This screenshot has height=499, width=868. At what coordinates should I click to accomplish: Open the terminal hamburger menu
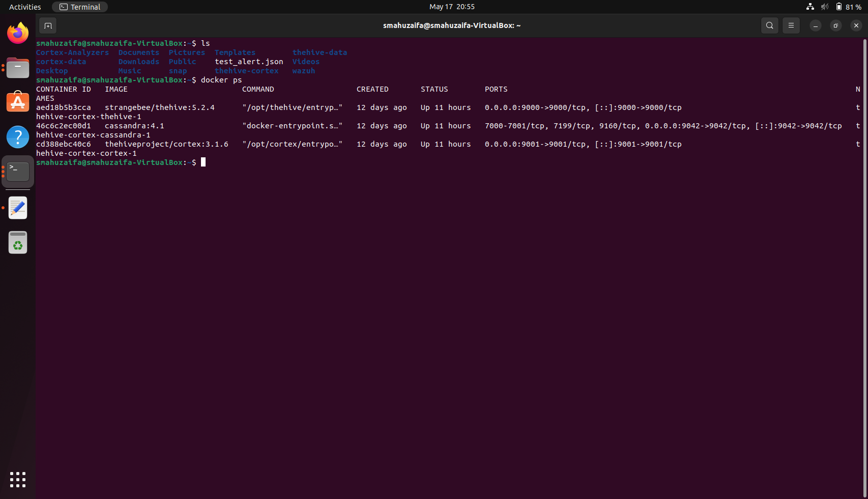[x=791, y=25]
